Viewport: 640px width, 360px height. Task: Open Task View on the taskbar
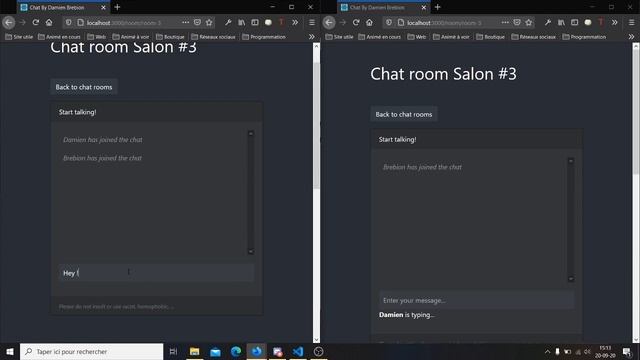173,351
